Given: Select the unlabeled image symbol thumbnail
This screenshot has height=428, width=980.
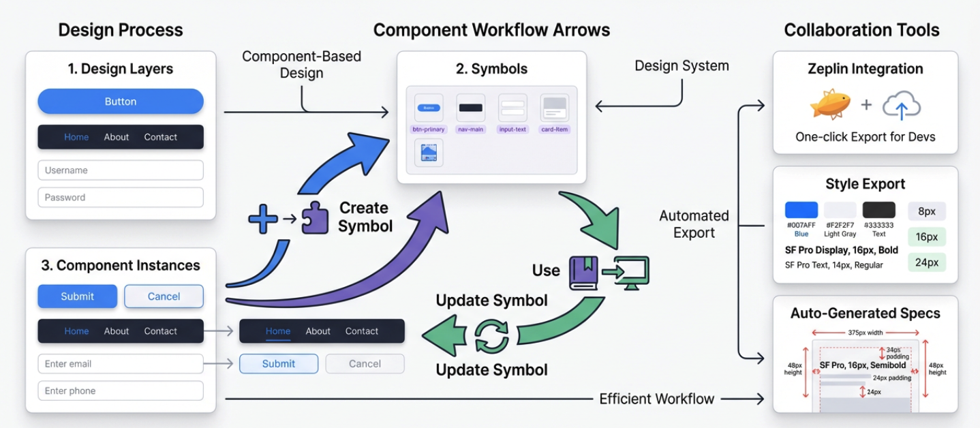Looking at the screenshot, I should 429,153.
